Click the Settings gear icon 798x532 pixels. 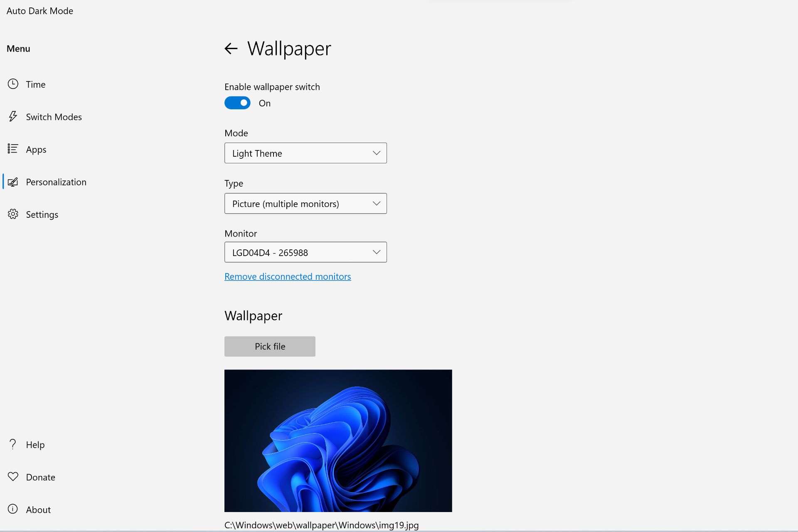tap(13, 214)
